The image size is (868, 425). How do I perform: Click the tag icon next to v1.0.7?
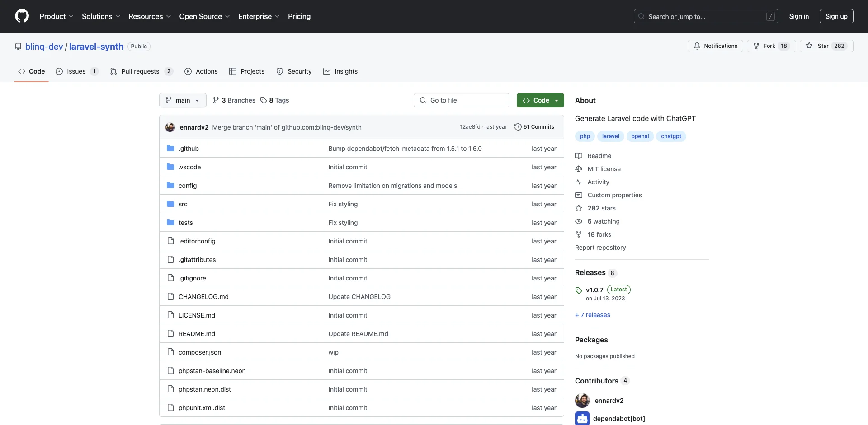(x=579, y=290)
